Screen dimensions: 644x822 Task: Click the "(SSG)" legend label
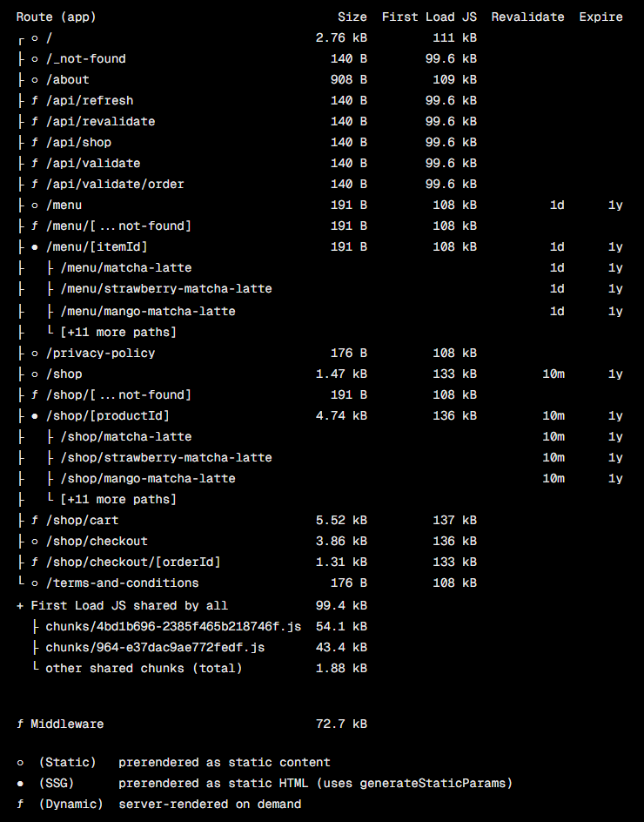[x=57, y=784]
